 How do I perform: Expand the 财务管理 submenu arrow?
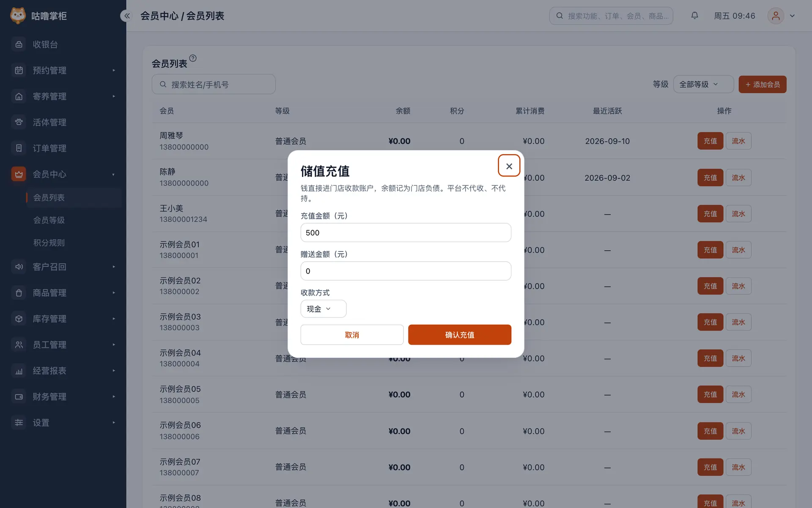pos(114,397)
